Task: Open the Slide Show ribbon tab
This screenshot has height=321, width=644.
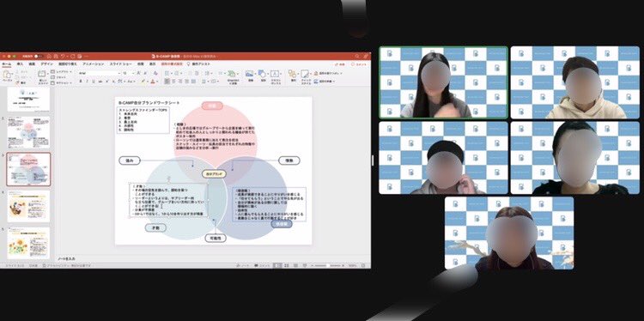Action: (120, 64)
